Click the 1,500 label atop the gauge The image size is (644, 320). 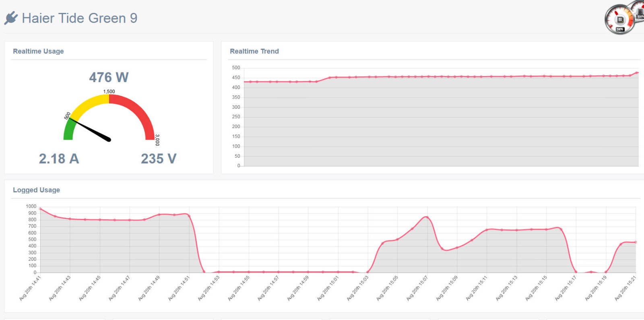coord(109,91)
